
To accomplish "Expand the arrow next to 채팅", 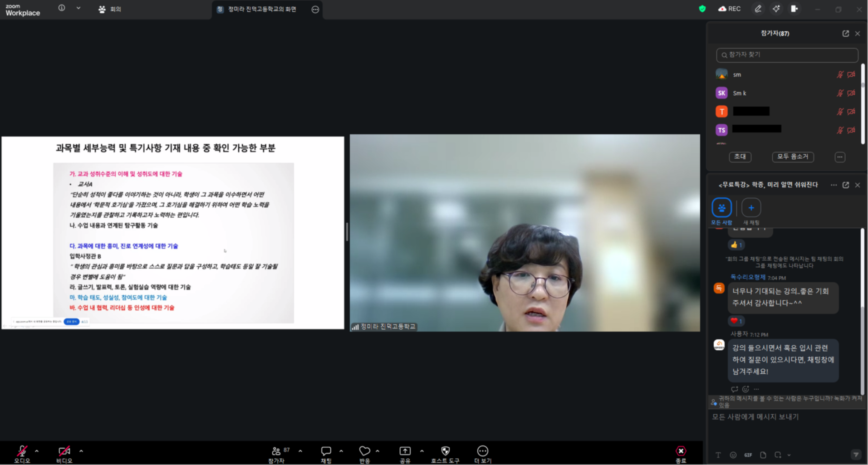I will tap(341, 451).
